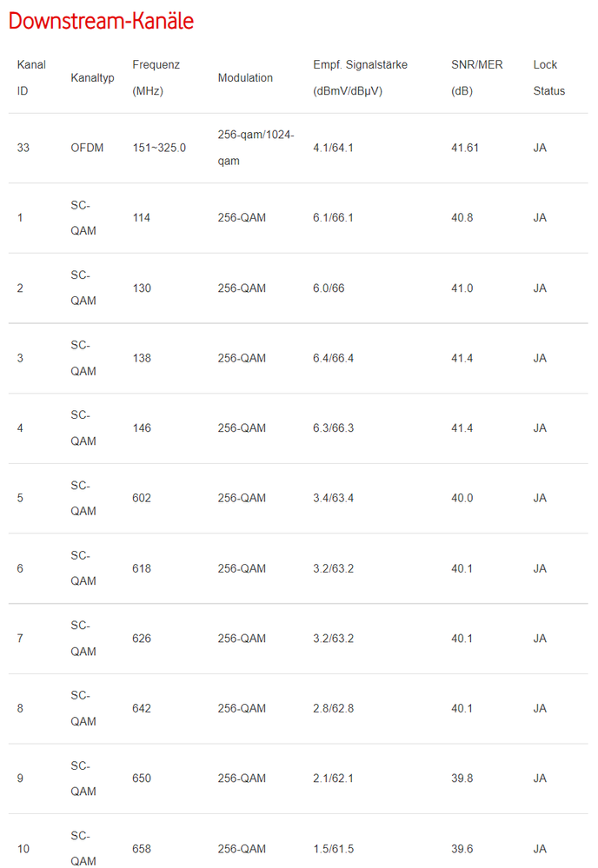Select the 1.5/61.5 signal strength value
Image resolution: width=598 pixels, height=868 pixels.
[x=333, y=848]
